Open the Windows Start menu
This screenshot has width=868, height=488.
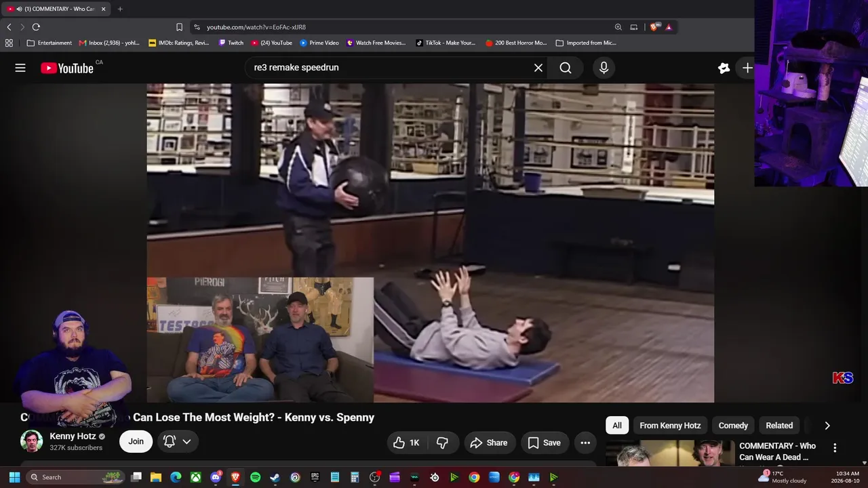tap(14, 477)
